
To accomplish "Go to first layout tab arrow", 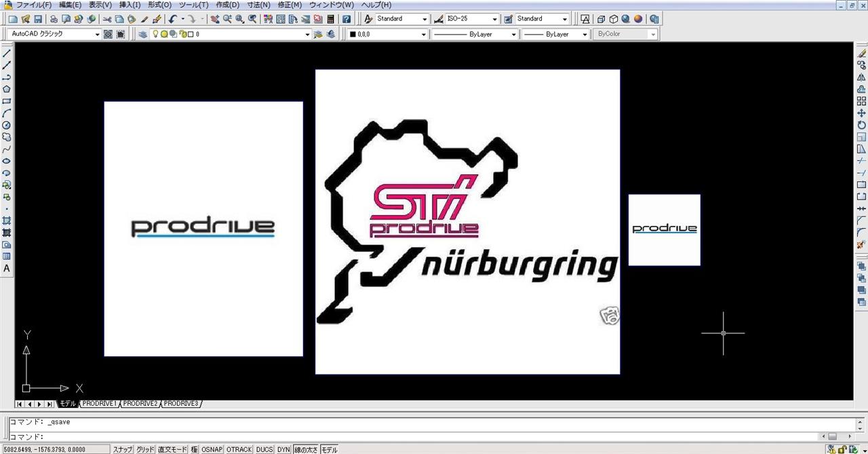I will (20, 404).
